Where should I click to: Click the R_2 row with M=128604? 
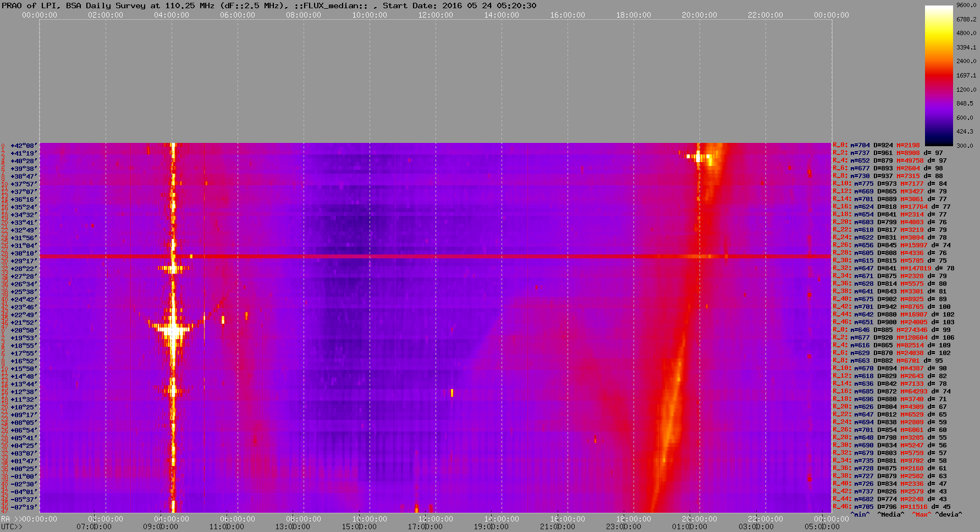click(x=894, y=338)
